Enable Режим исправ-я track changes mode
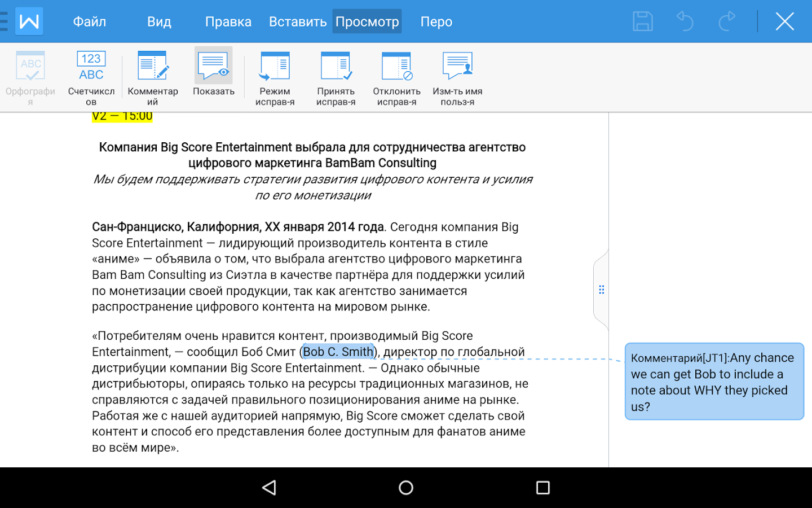 pyautogui.click(x=275, y=78)
